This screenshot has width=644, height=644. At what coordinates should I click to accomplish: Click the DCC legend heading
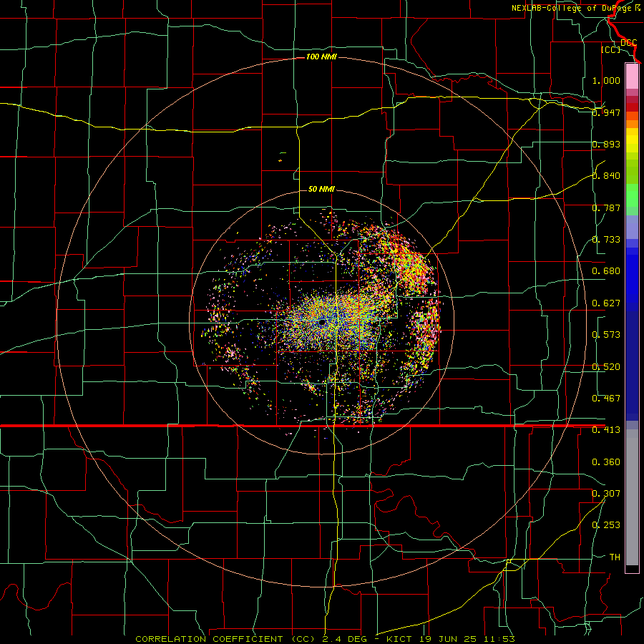coord(628,43)
